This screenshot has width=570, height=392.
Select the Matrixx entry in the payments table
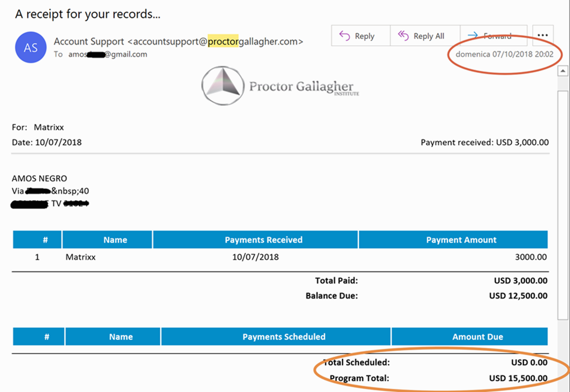[x=80, y=257]
